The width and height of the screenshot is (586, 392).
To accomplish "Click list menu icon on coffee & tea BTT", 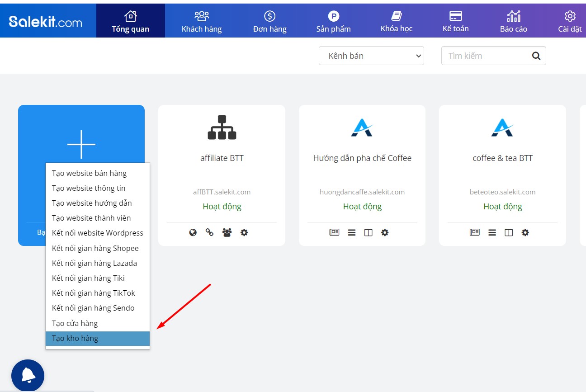I will pyautogui.click(x=492, y=233).
